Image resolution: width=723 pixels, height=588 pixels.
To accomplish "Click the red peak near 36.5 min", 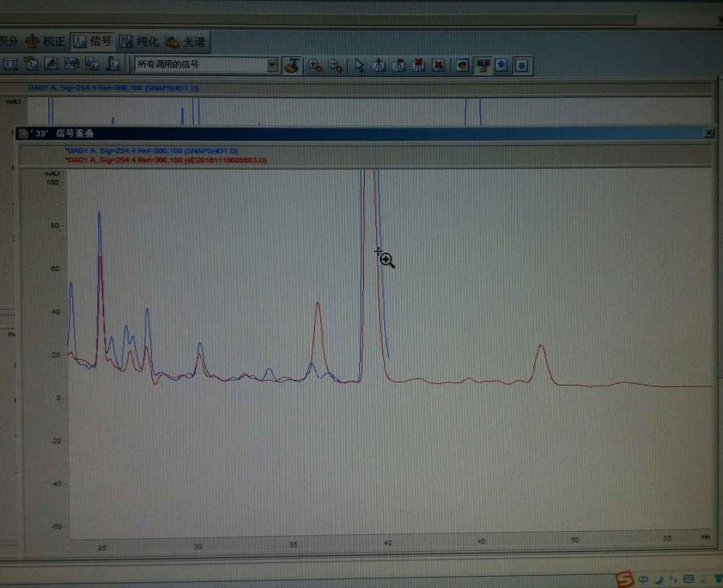I will pos(317,304).
